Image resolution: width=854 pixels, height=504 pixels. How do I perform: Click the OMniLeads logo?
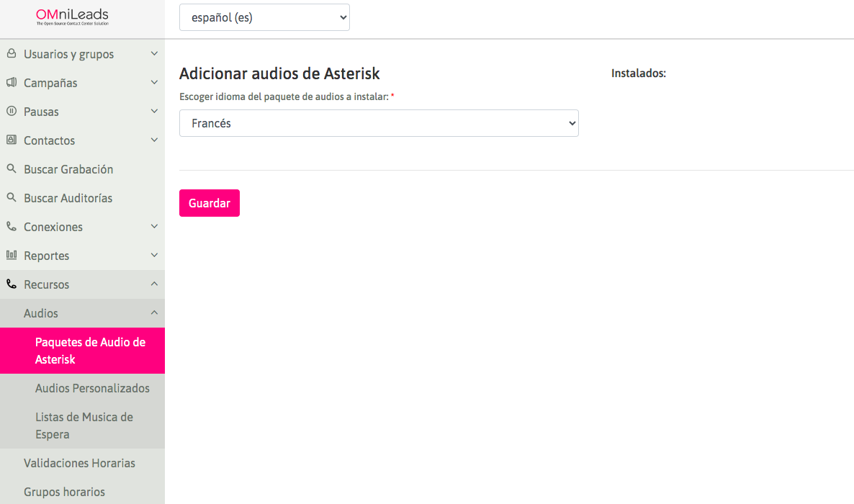point(73,17)
